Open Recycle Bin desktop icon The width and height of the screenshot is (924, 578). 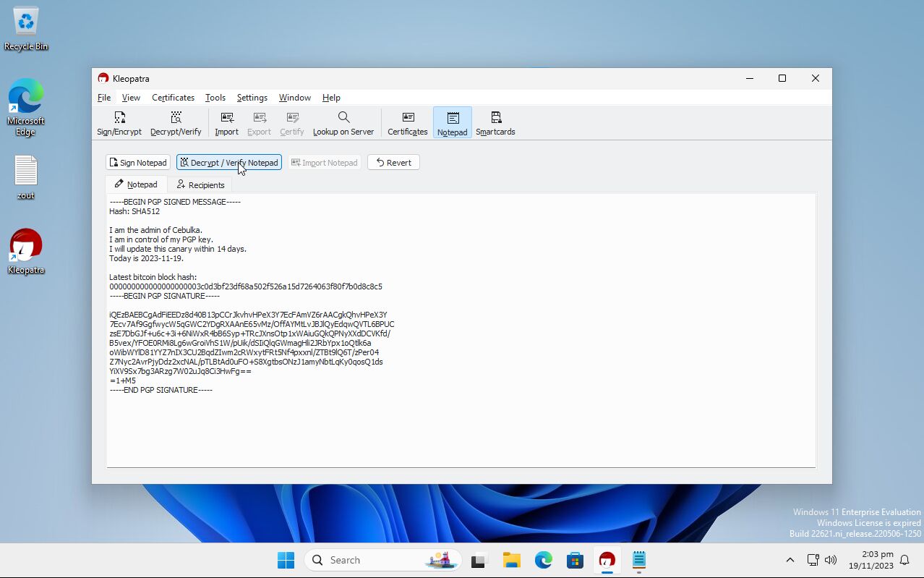pos(26,29)
